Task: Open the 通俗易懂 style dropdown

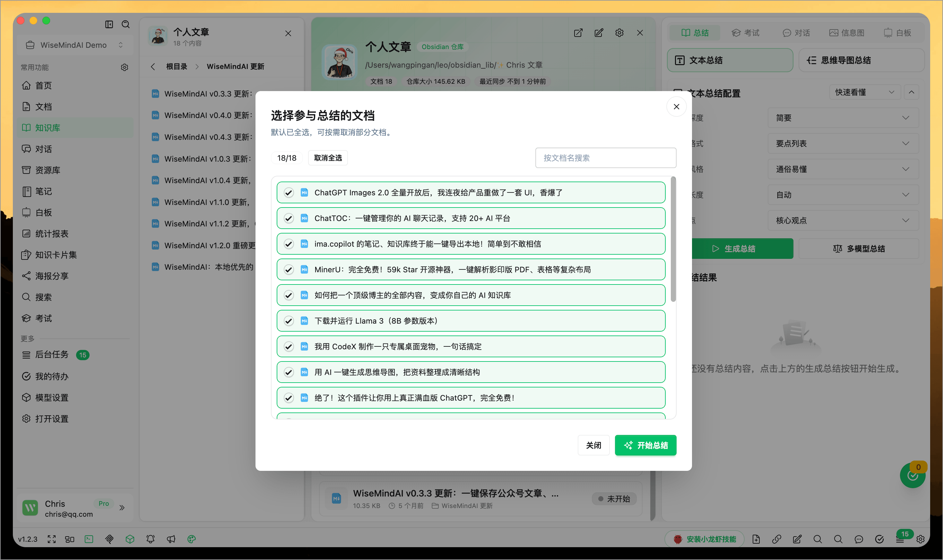Action: [843, 169]
